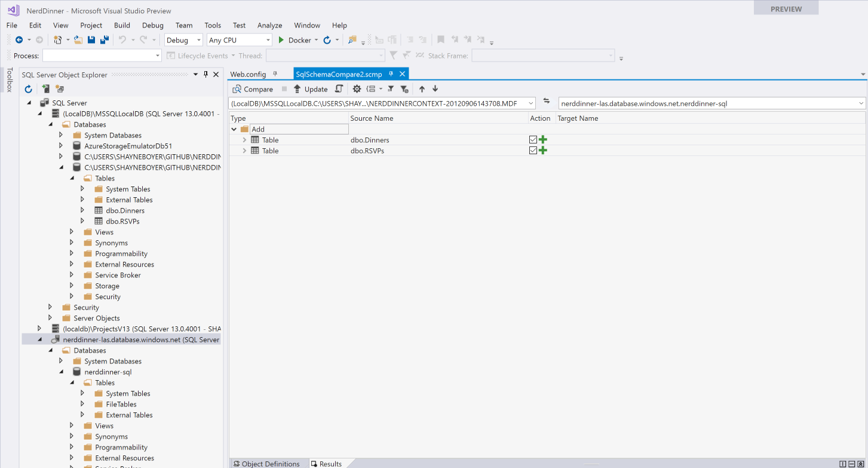Open the File menu

click(x=12, y=25)
